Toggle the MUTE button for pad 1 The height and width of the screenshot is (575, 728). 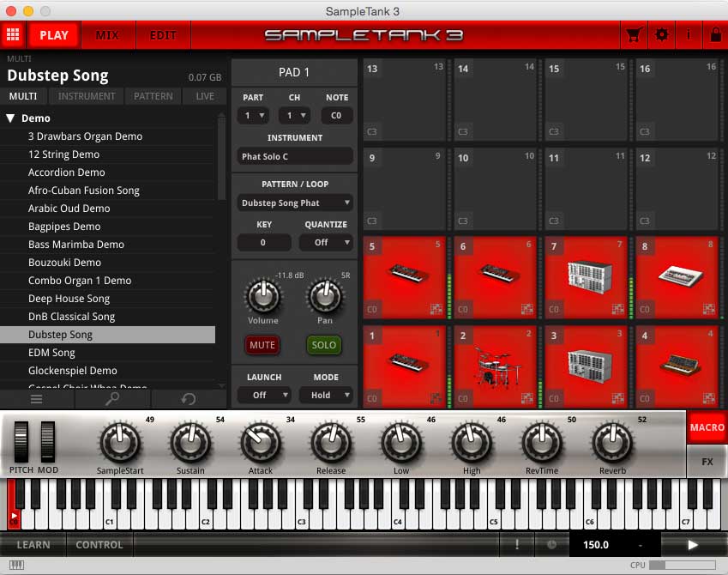tap(262, 345)
